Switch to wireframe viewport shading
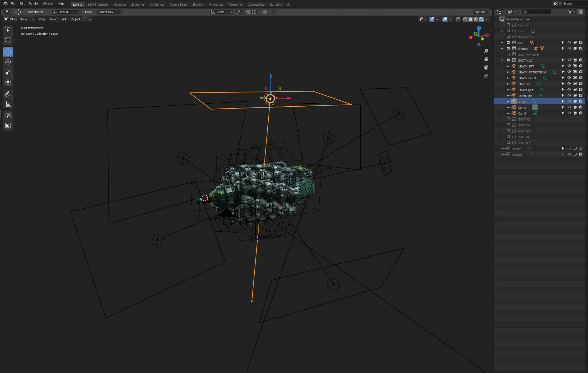The height and width of the screenshot is (373, 588). pos(465,19)
